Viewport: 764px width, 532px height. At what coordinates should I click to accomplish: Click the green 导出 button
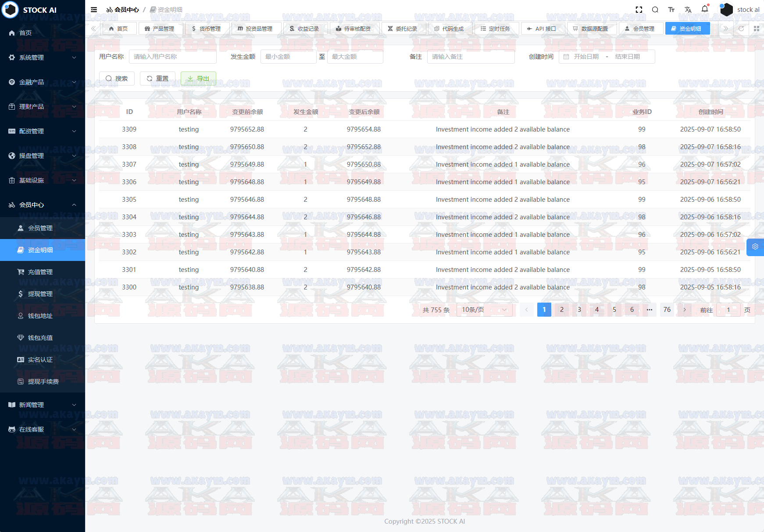[x=198, y=79]
